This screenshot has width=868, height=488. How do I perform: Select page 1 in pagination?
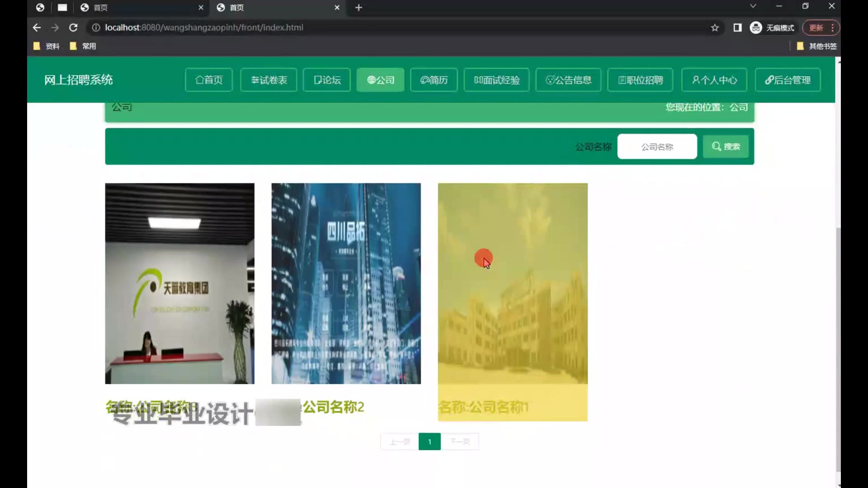tap(429, 441)
